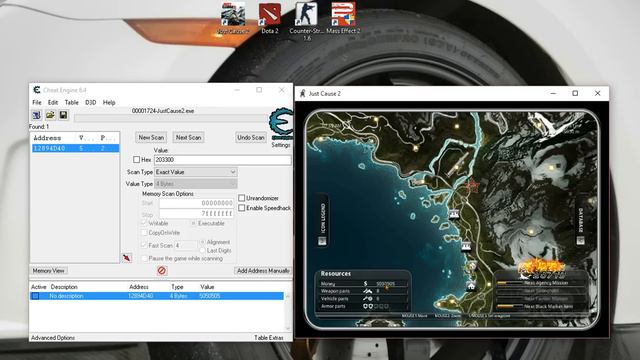Open the File menu
640x360 pixels.
[x=37, y=102]
